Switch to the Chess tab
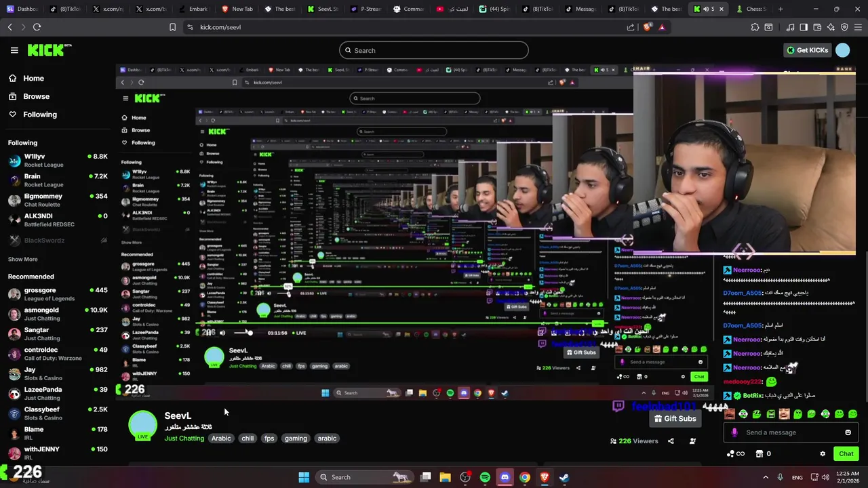 point(751,9)
